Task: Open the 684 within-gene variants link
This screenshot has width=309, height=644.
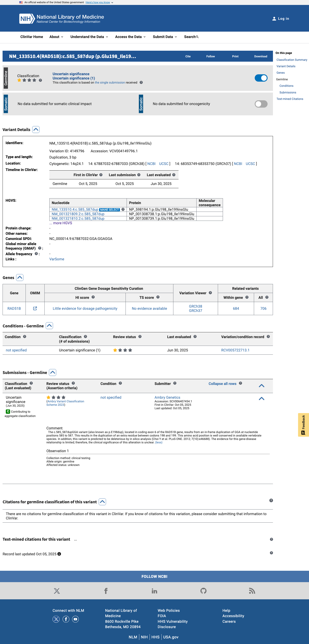Action: pyautogui.click(x=236, y=308)
